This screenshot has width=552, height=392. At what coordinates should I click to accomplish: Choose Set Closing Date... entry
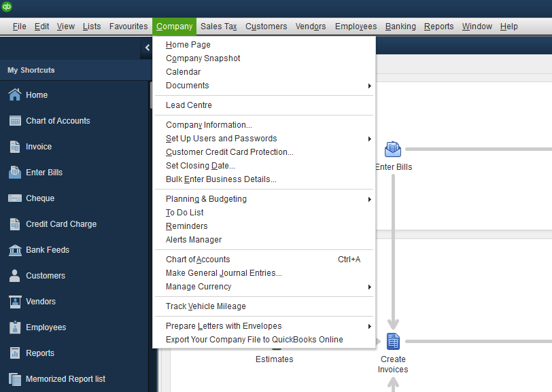[264, 166]
